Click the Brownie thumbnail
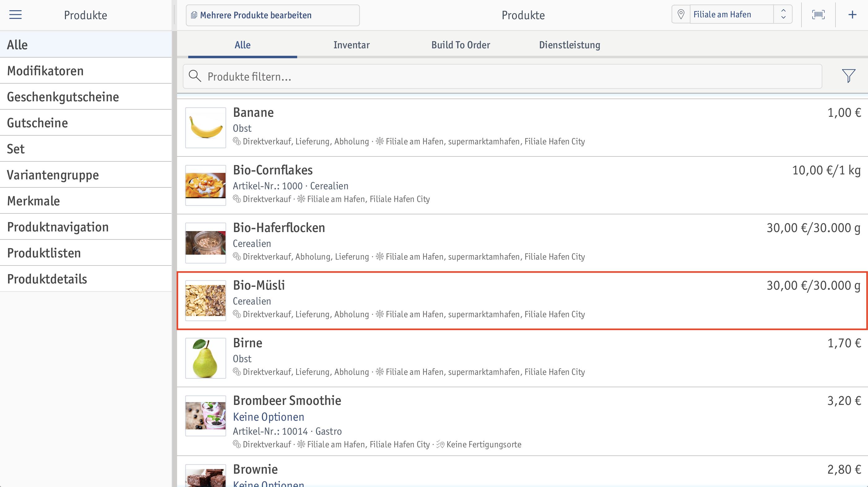 point(206,476)
